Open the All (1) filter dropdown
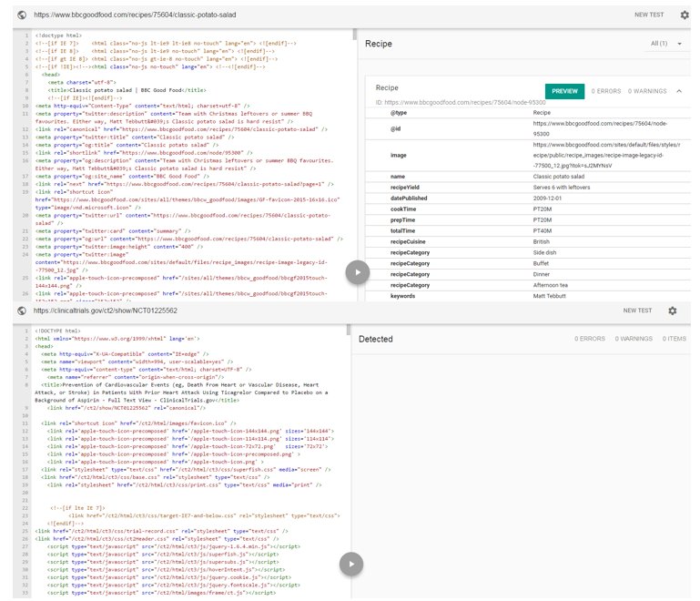The height and width of the screenshot is (601, 700). point(665,44)
